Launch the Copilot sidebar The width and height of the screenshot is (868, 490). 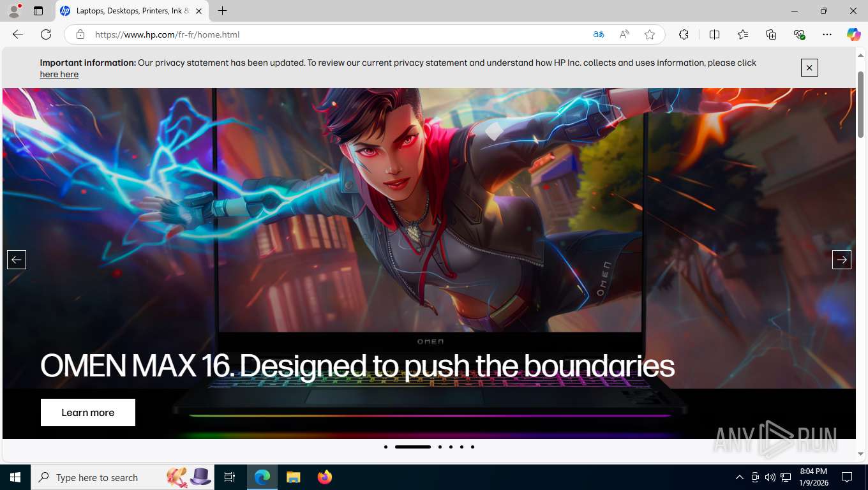click(854, 34)
